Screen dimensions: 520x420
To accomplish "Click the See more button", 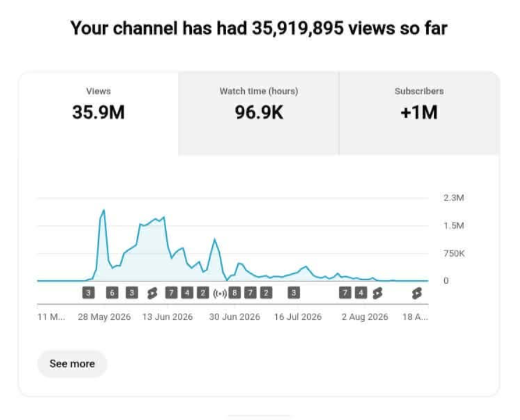I will click(x=72, y=363).
